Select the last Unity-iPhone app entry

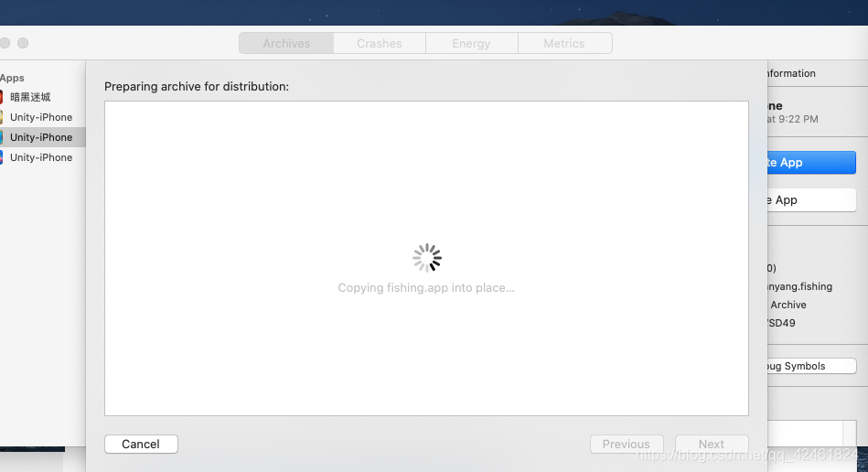click(41, 157)
